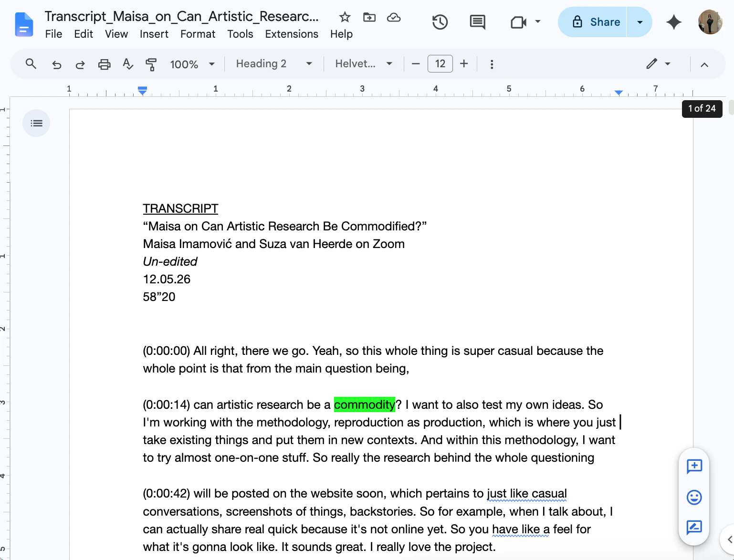Click the 1 of 24 page indicator
Image resolution: width=734 pixels, height=560 pixels.
[702, 108]
